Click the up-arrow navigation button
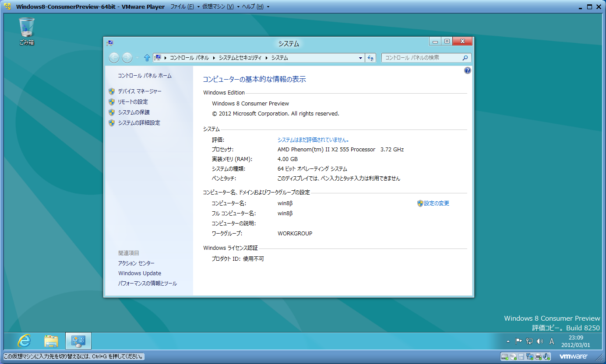Image resolution: width=606 pixels, height=364 pixels. 147,58
